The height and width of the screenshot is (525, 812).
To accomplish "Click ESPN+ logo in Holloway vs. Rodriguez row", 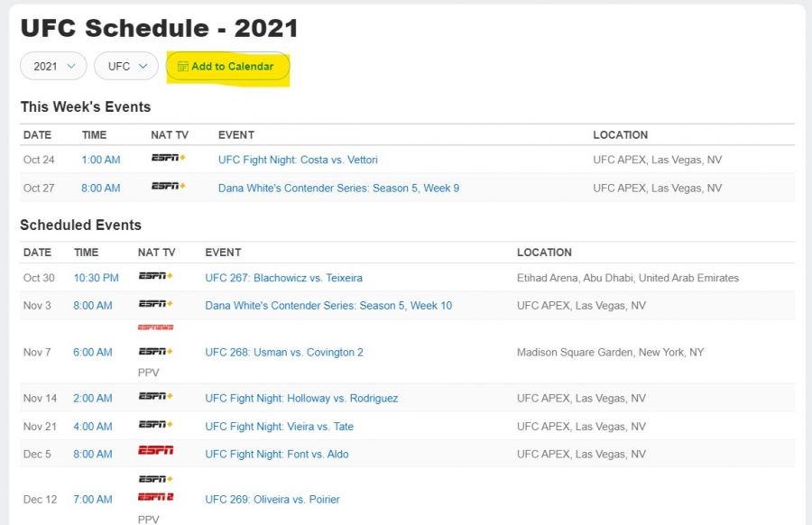I will pyautogui.click(x=155, y=396).
